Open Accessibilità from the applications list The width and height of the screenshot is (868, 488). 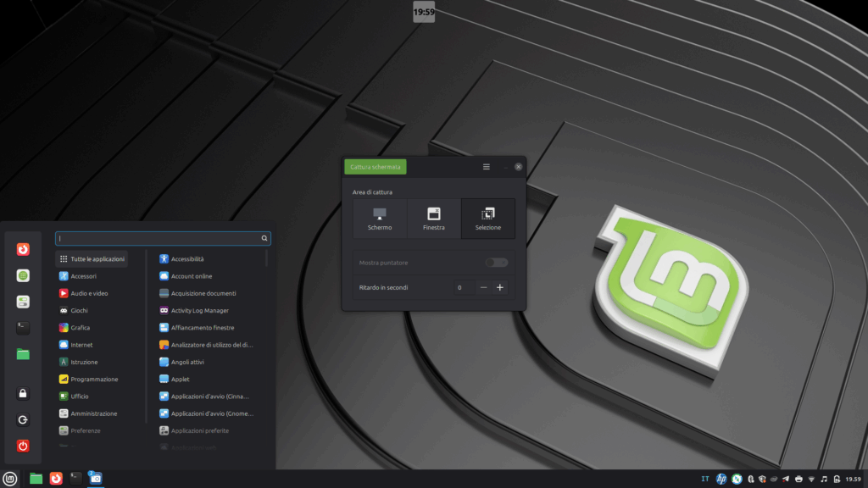click(186, 259)
